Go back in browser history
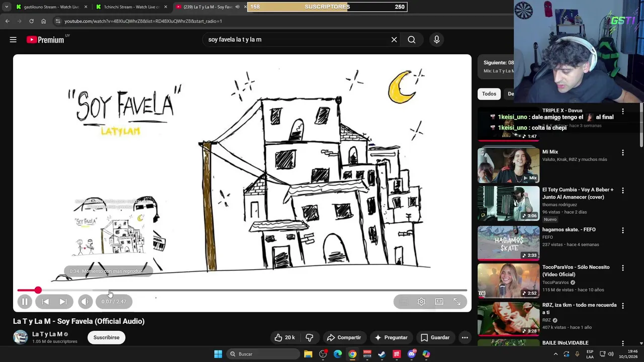 point(7,21)
